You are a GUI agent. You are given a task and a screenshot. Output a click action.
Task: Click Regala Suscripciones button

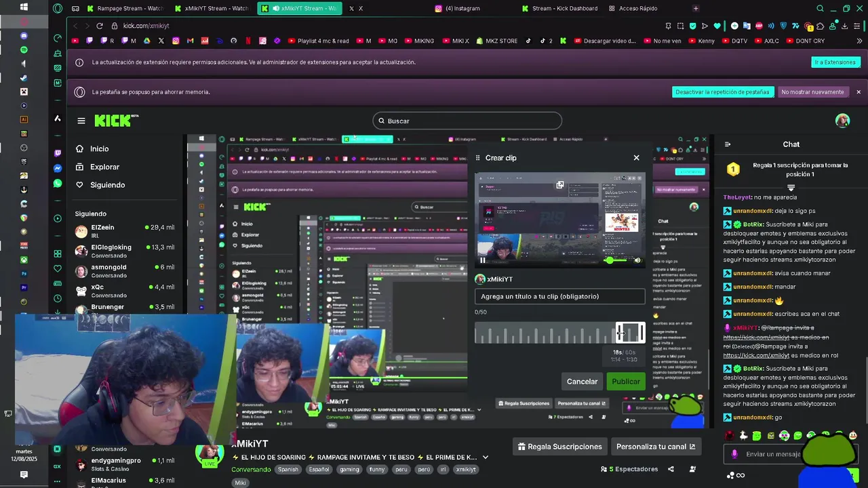(x=559, y=447)
